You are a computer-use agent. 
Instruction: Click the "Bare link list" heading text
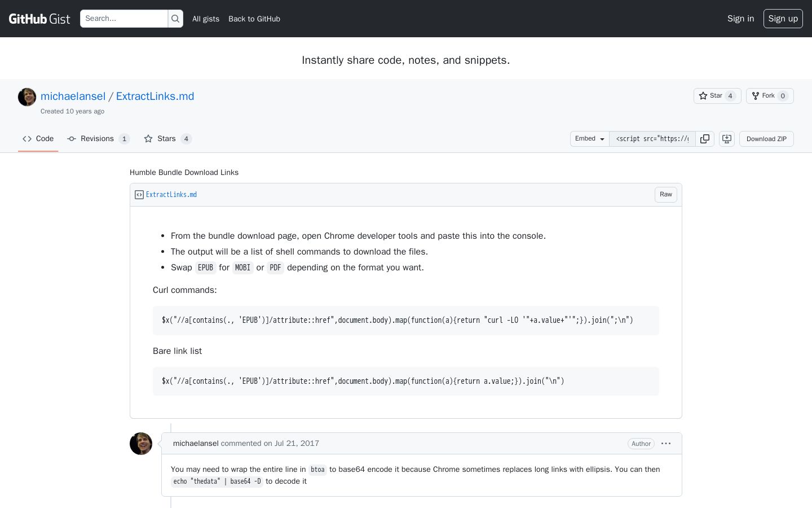click(x=177, y=351)
